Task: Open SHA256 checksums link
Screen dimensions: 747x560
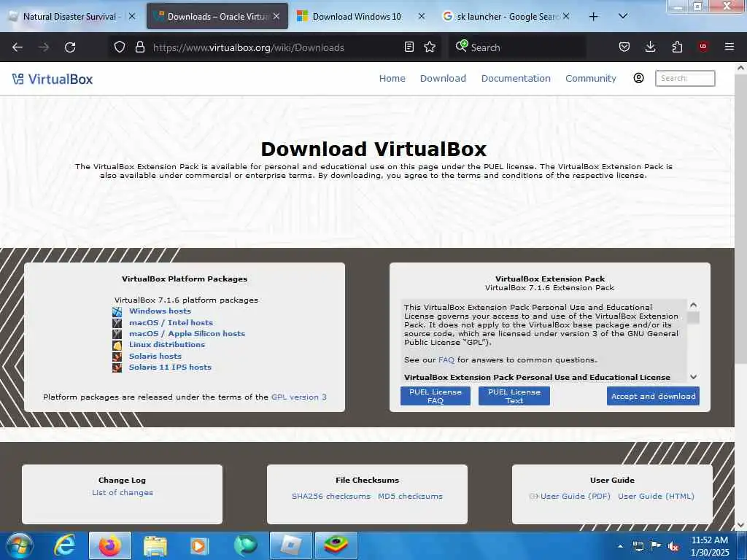Action: pos(331,496)
